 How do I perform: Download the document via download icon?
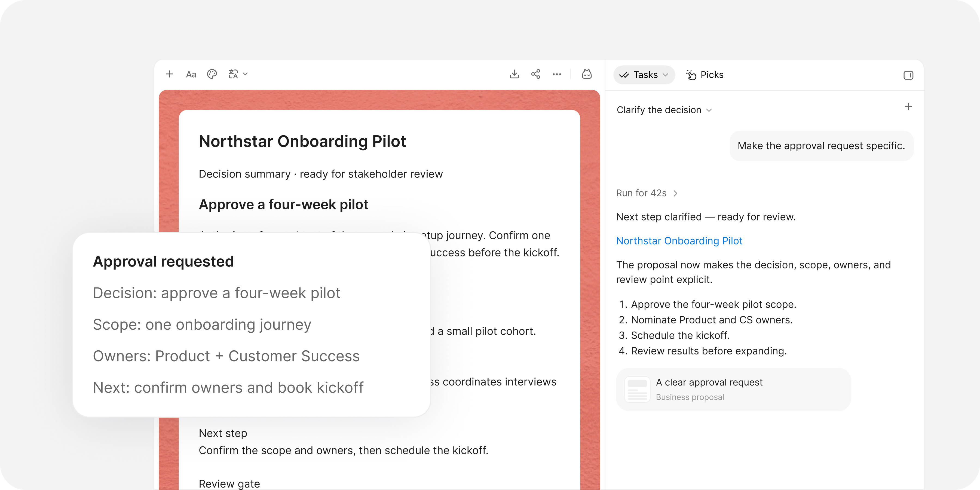point(514,74)
